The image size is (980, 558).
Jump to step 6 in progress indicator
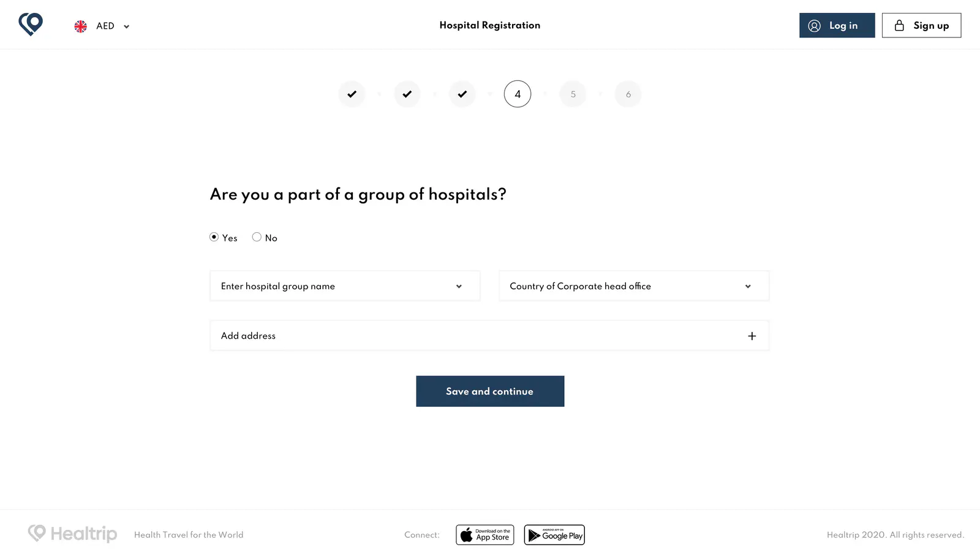(x=628, y=94)
